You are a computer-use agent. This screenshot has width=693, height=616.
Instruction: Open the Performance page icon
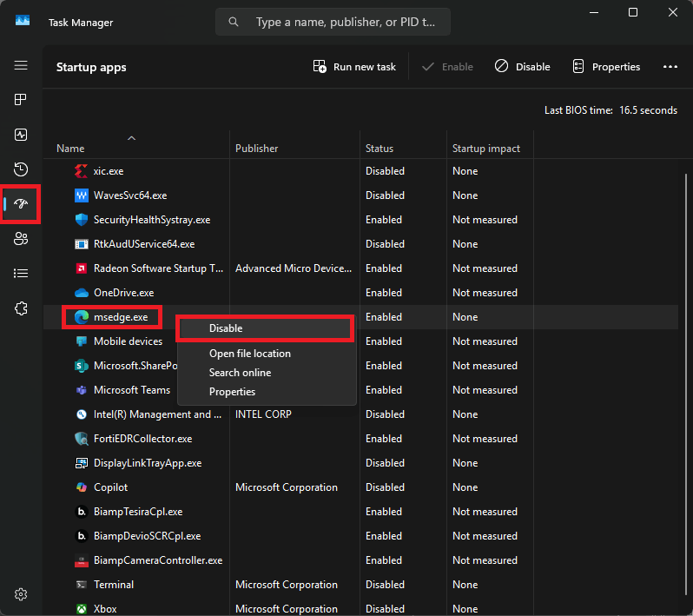click(21, 135)
